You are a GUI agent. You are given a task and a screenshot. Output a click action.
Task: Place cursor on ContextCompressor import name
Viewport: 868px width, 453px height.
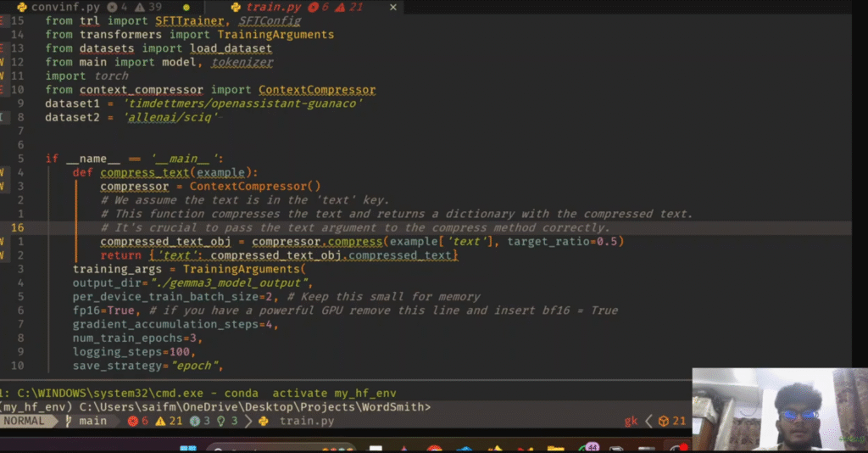click(x=316, y=90)
